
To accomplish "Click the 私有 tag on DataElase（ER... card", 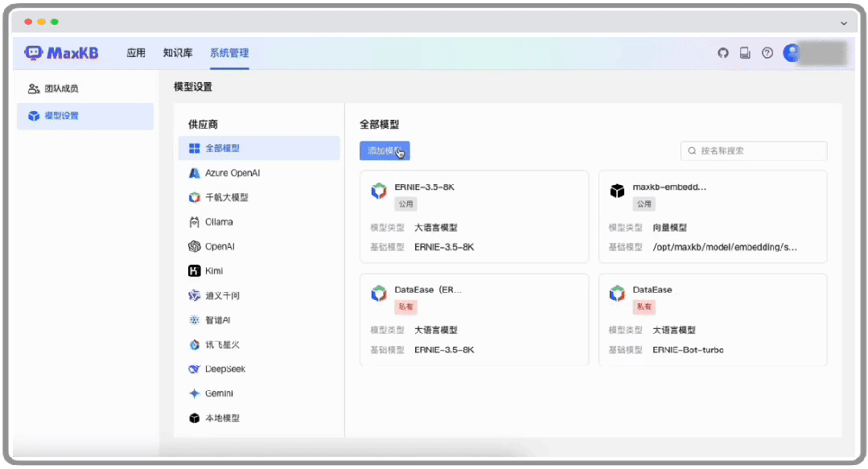I will tap(405, 306).
